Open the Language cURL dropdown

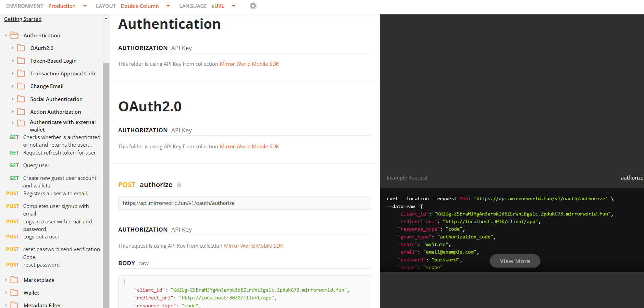223,6
